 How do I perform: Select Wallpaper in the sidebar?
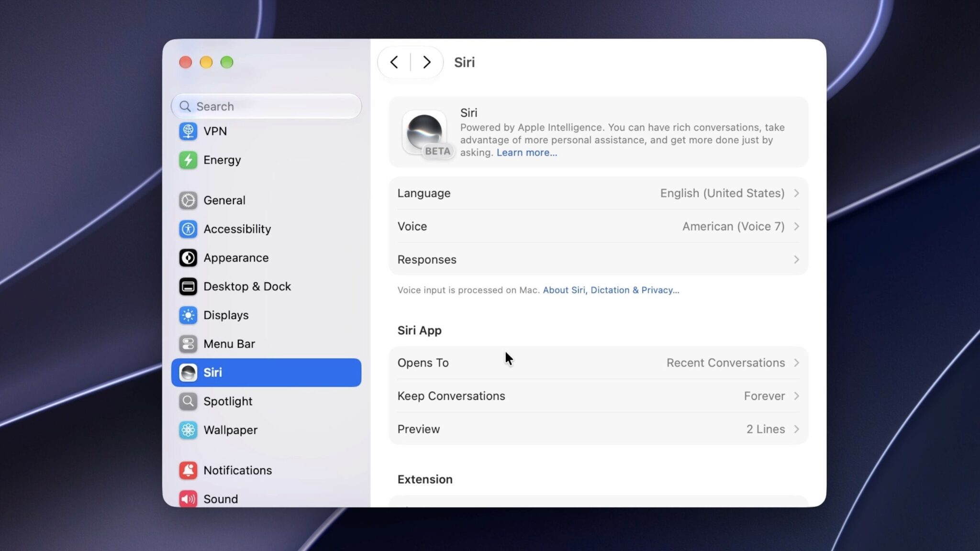266,430
